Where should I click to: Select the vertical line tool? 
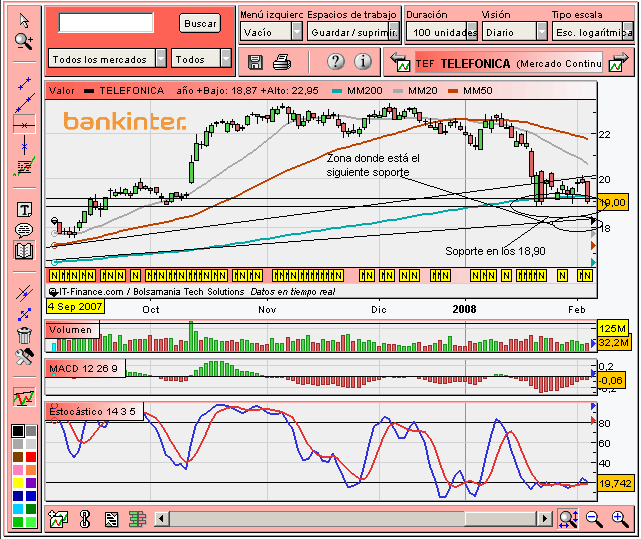25,146
